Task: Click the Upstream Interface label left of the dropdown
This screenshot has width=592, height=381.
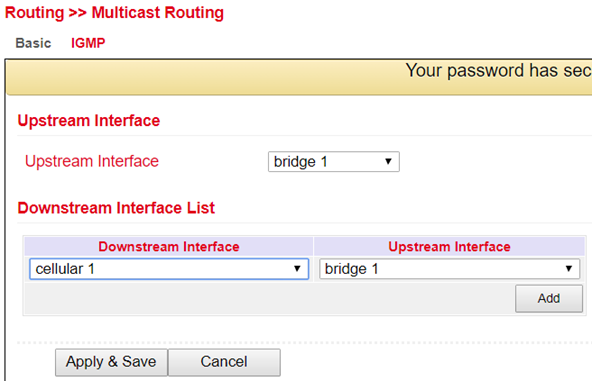Action: point(92,161)
